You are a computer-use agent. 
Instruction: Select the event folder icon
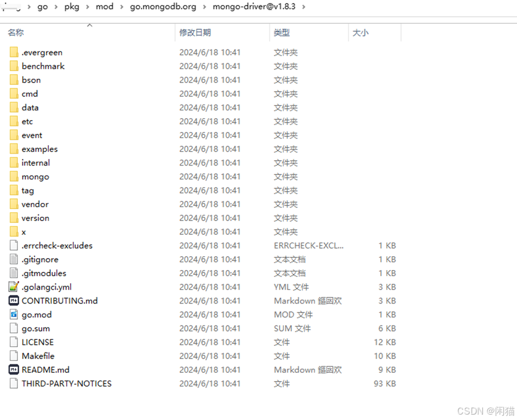point(14,135)
